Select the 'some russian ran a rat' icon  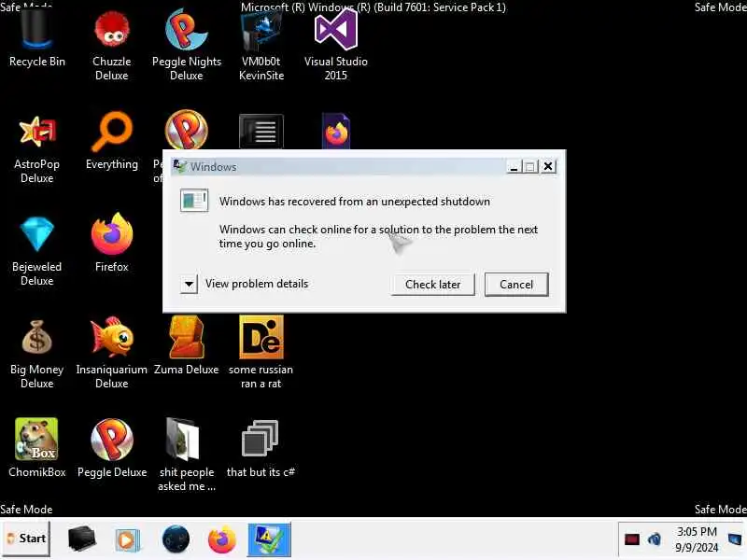click(261, 353)
